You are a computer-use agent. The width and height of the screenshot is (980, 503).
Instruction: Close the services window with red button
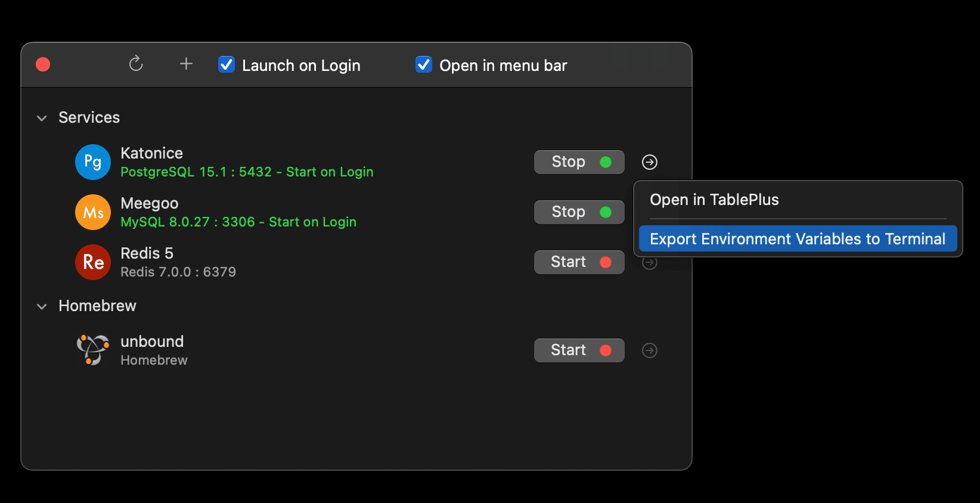(x=43, y=64)
